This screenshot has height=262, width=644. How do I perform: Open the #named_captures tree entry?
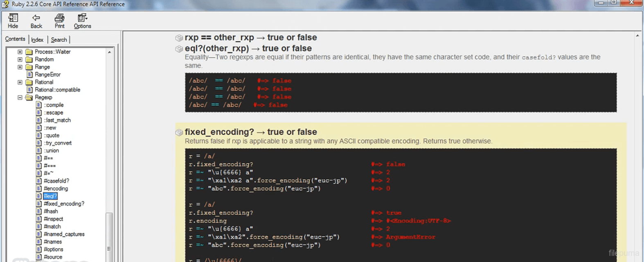coord(64,234)
